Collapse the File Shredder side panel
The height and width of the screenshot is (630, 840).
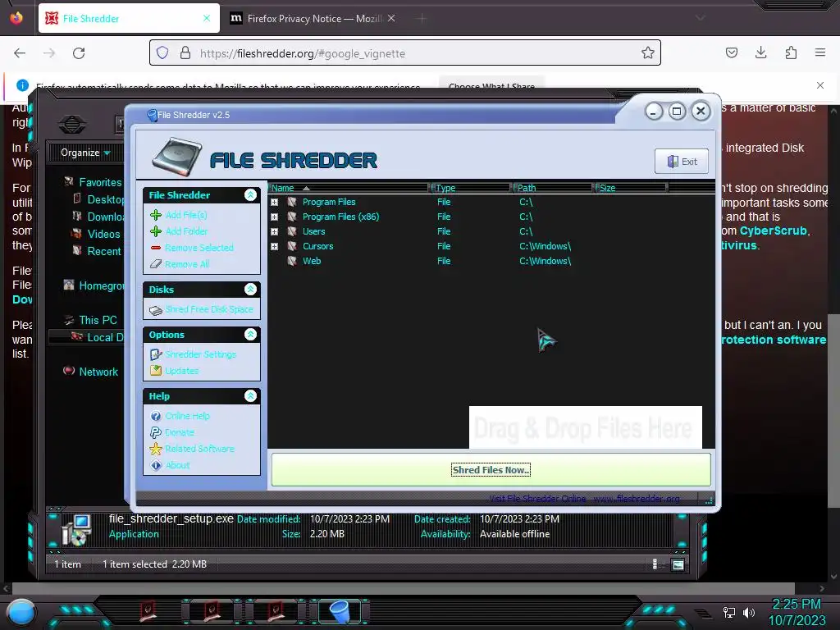pyautogui.click(x=250, y=195)
